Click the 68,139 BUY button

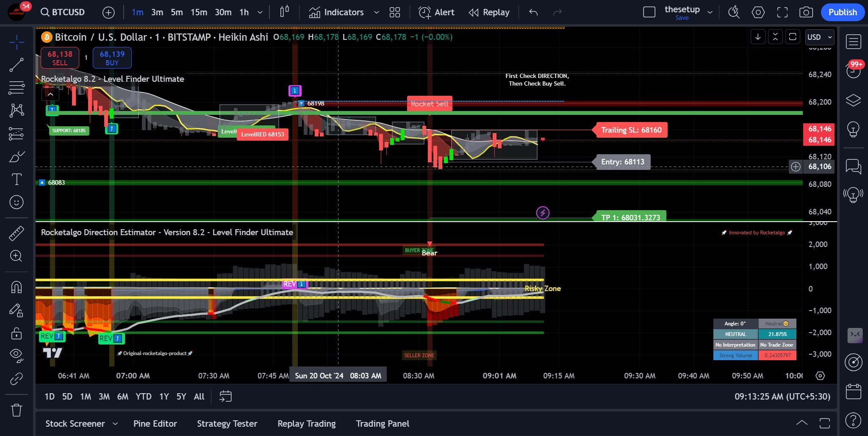112,58
